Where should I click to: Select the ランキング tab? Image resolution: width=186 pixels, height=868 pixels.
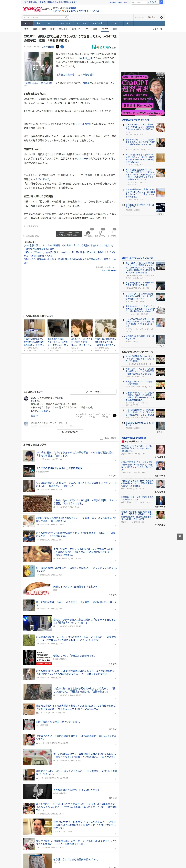point(115,24)
